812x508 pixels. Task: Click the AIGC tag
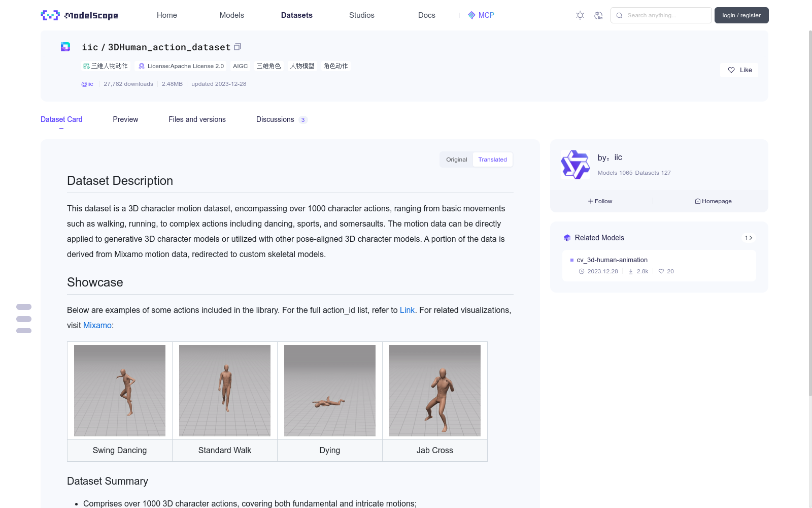click(241, 66)
